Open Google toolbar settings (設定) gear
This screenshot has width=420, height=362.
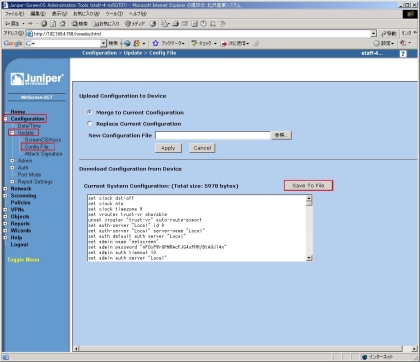[x=384, y=43]
